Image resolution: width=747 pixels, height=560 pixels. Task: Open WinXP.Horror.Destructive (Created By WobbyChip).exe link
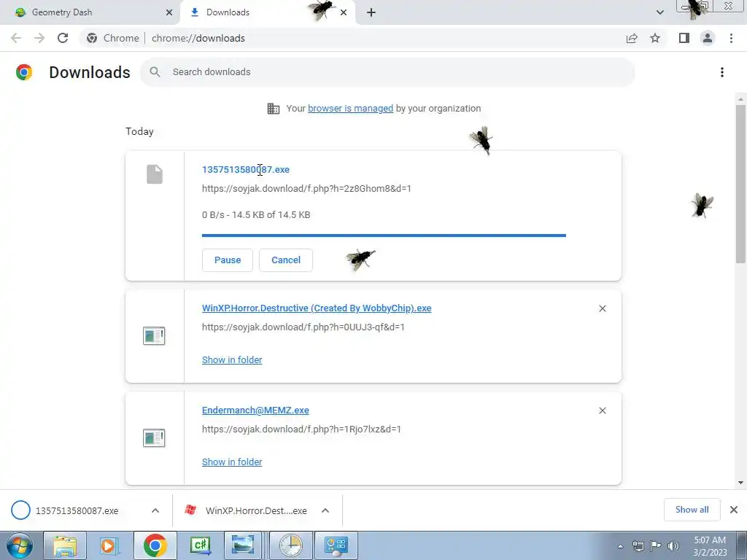pos(317,308)
